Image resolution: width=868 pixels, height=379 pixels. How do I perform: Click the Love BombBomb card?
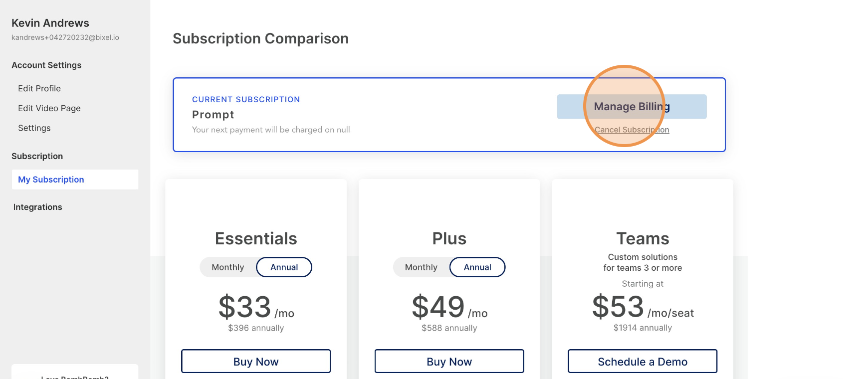point(75,372)
